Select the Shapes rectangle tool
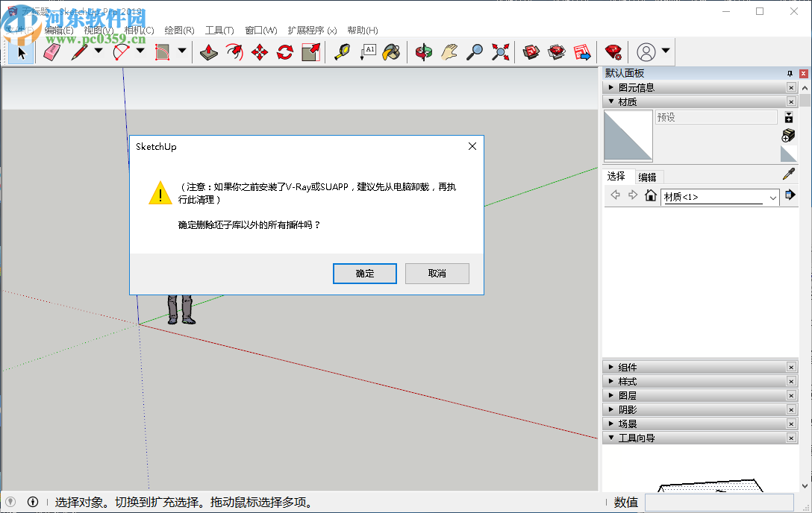812x513 pixels. coord(163,52)
